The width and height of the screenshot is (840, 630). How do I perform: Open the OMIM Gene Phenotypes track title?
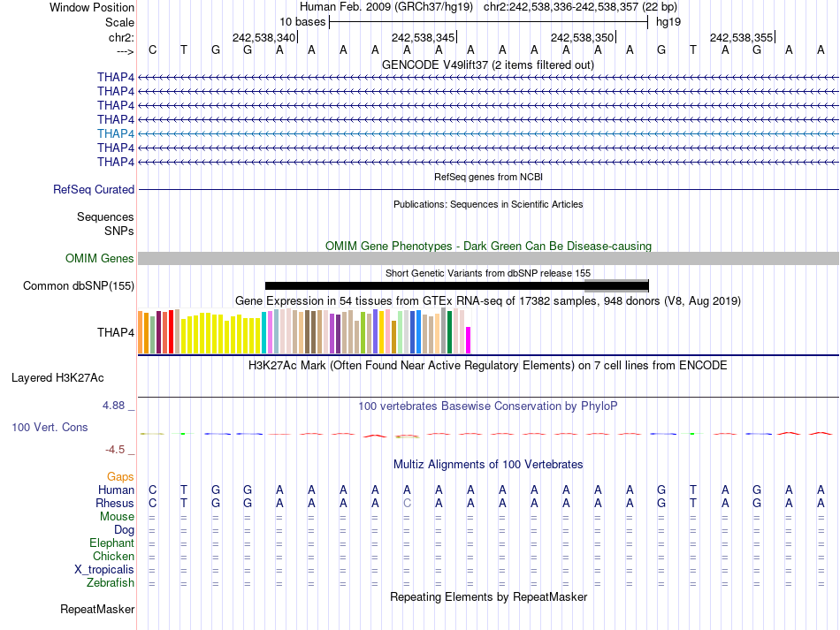(488, 247)
